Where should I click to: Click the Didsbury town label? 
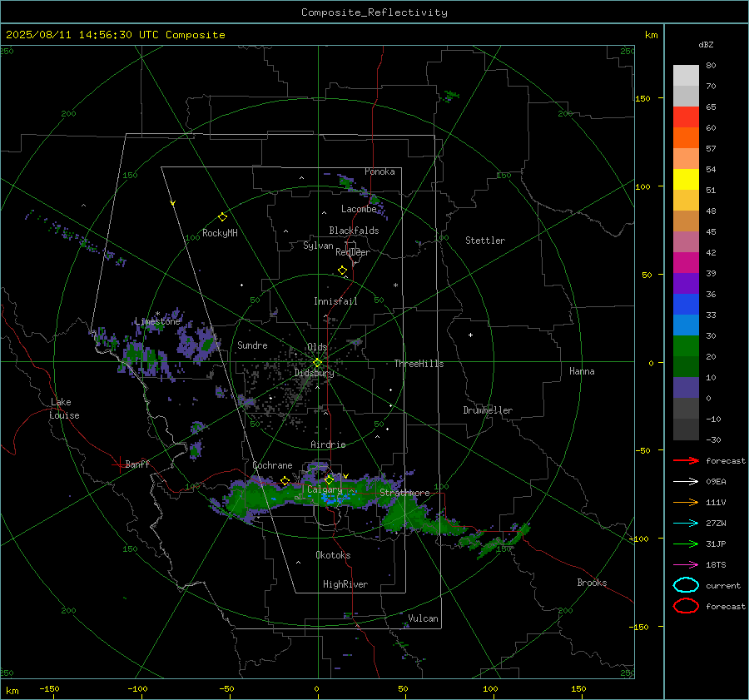click(314, 373)
